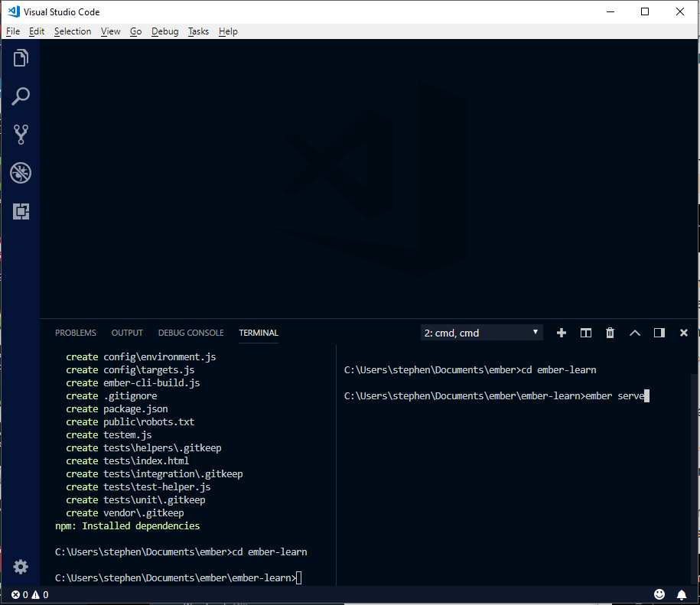Open the Extensions view icon

point(21,211)
